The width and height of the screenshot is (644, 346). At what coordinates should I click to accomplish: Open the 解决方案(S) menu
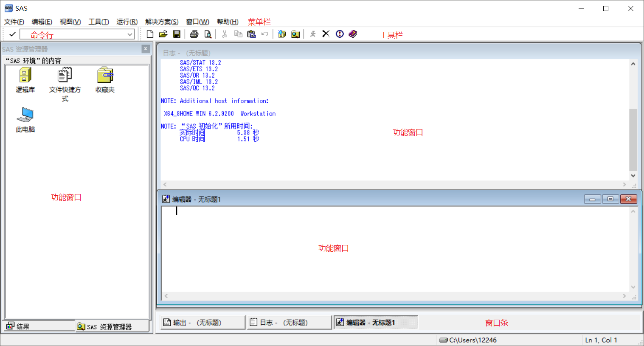[162, 22]
